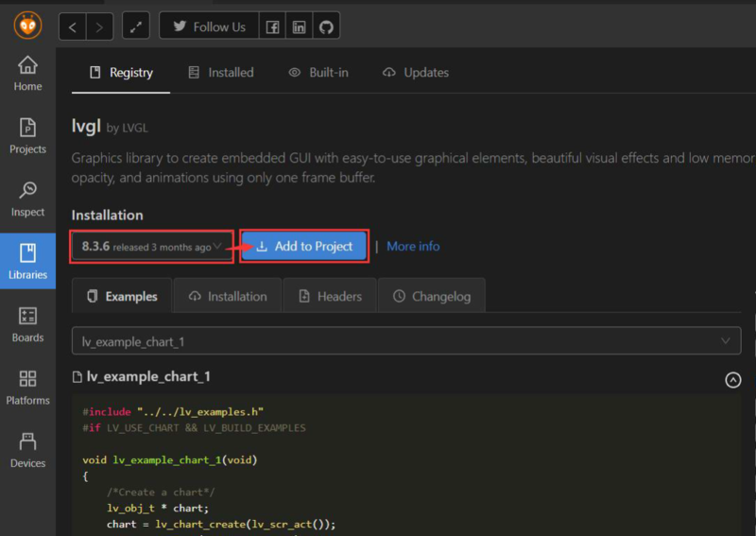Open the lv_example_chart_1 example dropdown
The height and width of the screenshot is (536, 756).
[406, 340]
